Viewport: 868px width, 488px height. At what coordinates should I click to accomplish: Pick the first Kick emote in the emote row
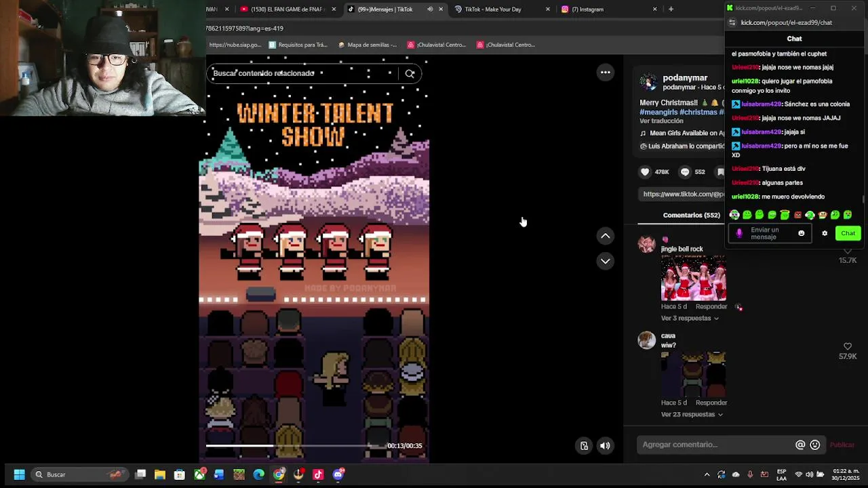[x=734, y=215]
